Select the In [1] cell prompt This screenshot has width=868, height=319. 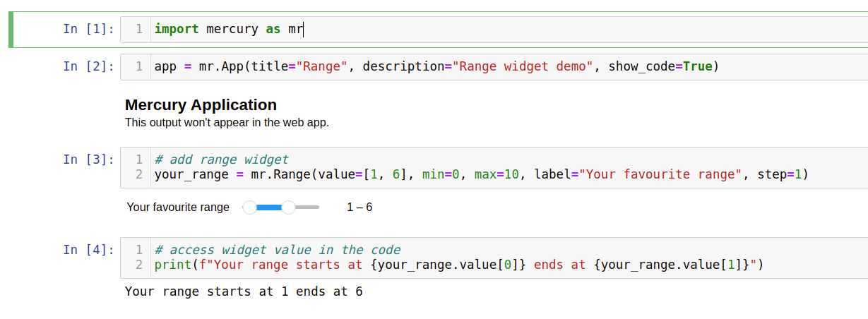pyautogui.click(x=88, y=29)
